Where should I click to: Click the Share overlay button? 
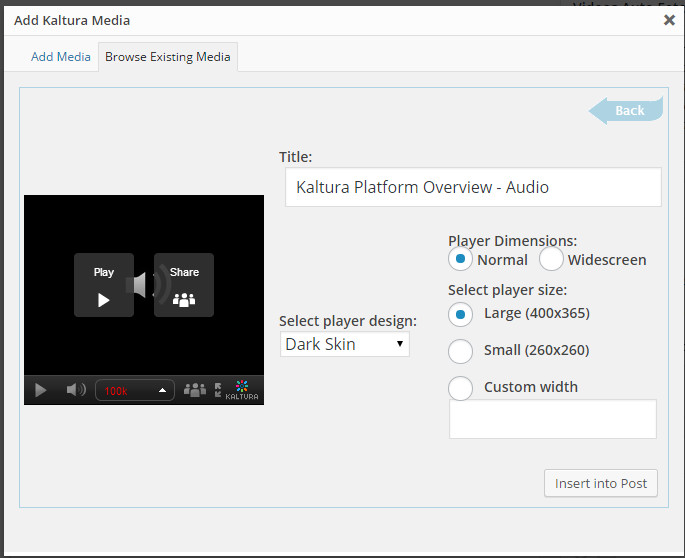184,285
